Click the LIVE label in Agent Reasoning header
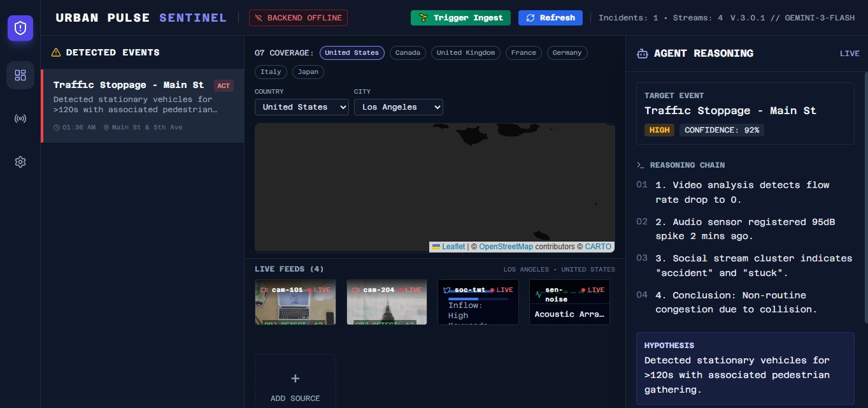The width and height of the screenshot is (868, 408). (850, 54)
